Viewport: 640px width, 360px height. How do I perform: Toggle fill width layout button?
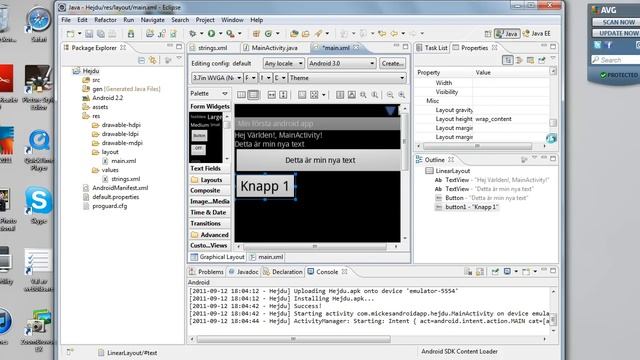click(271, 95)
